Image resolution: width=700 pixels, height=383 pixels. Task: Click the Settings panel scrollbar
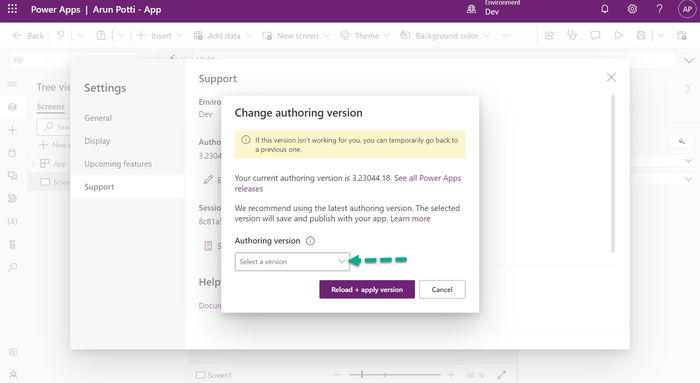tap(612, 174)
